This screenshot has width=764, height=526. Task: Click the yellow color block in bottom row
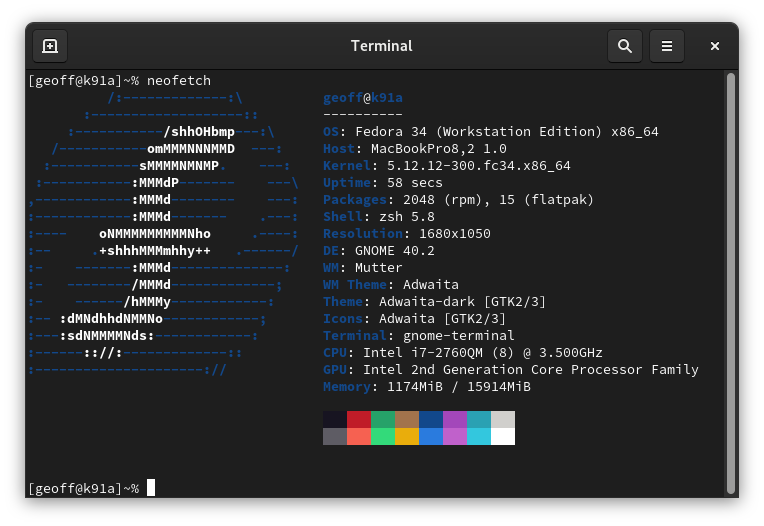point(407,436)
